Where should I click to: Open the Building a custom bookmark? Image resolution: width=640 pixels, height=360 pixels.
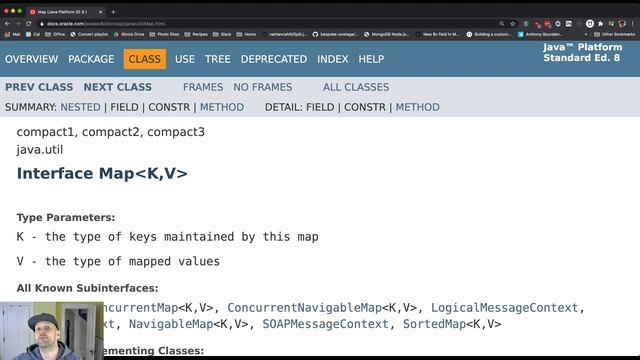[489, 34]
